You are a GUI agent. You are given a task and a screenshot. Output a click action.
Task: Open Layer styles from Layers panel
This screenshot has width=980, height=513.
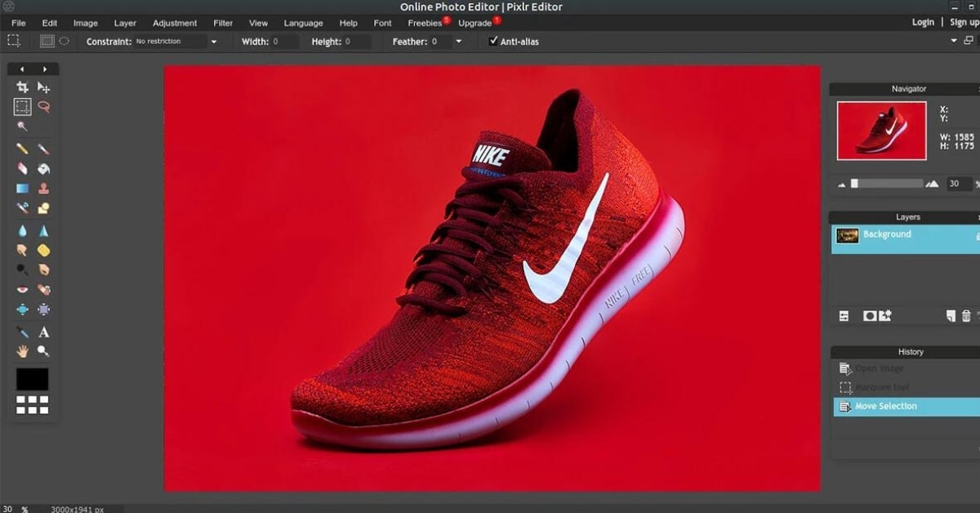(x=885, y=315)
